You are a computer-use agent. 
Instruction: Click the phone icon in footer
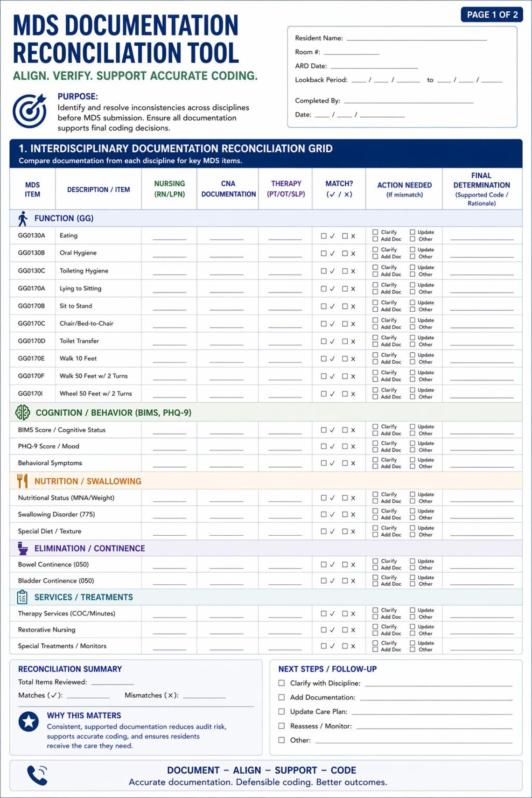(37, 775)
